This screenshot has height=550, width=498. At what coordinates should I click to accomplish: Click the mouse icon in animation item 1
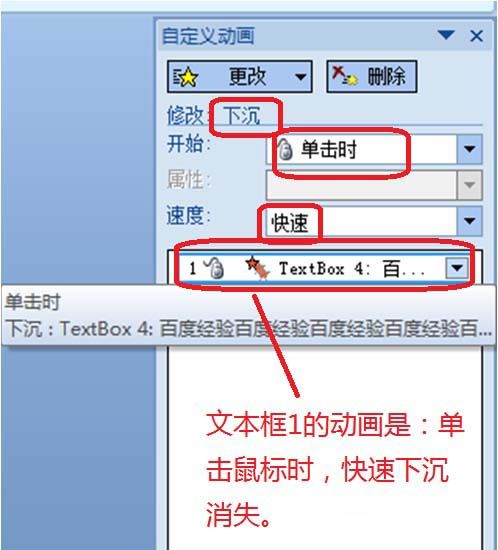214,268
